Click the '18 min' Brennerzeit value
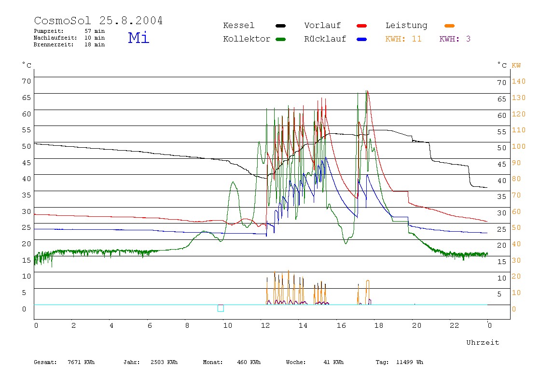554x392 pixels. coord(94,44)
